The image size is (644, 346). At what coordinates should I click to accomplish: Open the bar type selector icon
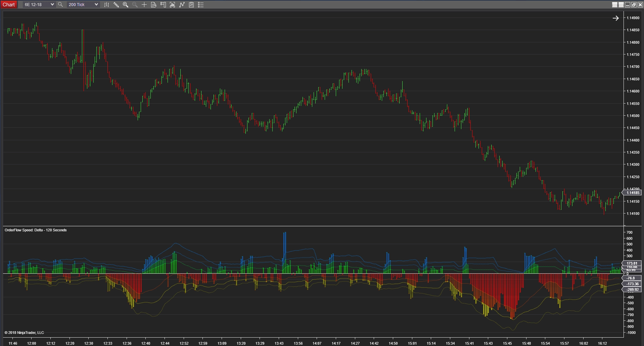pyautogui.click(x=106, y=5)
